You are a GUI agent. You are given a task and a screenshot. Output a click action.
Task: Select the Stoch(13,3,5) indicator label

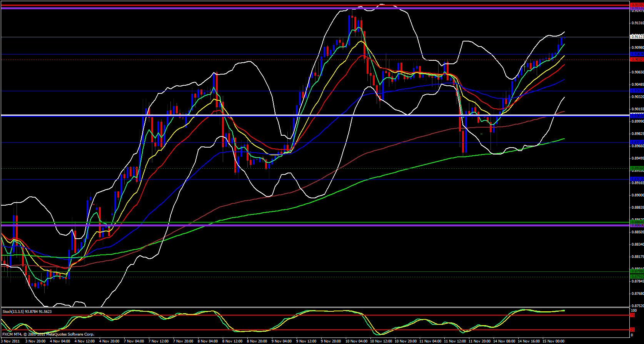[27, 311]
